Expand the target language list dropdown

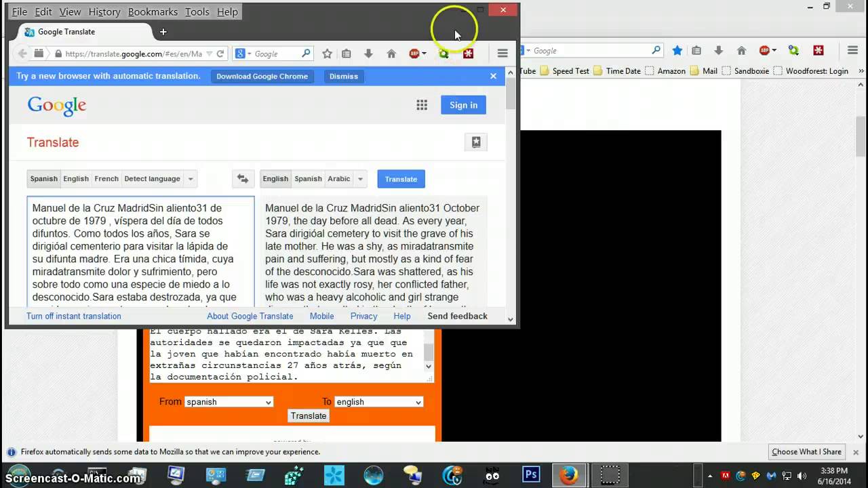[x=360, y=179]
